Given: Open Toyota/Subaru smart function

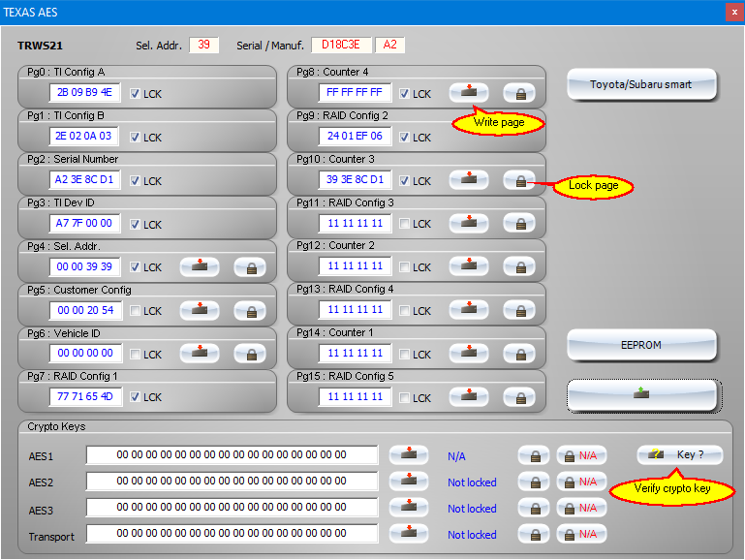Looking at the screenshot, I should click(x=641, y=84).
